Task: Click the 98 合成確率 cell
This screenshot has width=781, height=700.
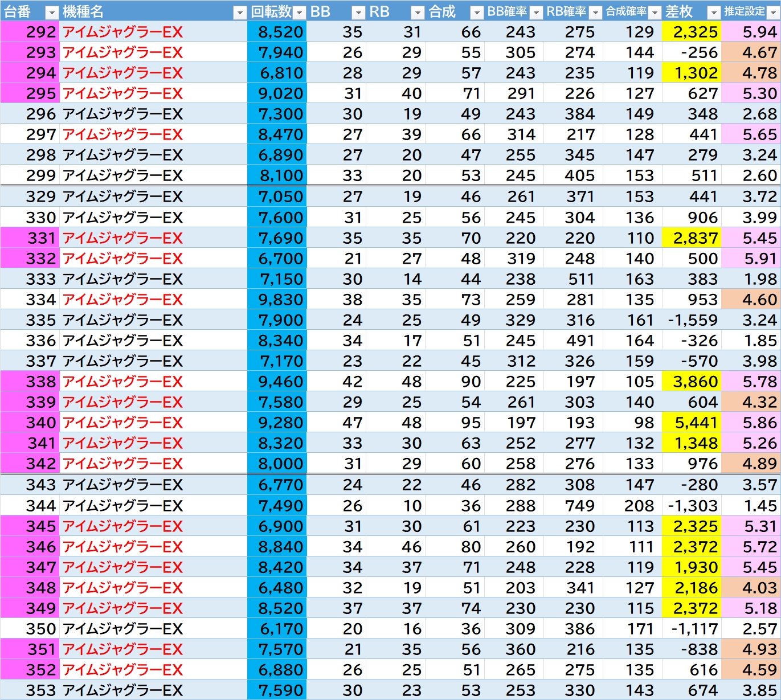Action: pyautogui.click(x=632, y=423)
